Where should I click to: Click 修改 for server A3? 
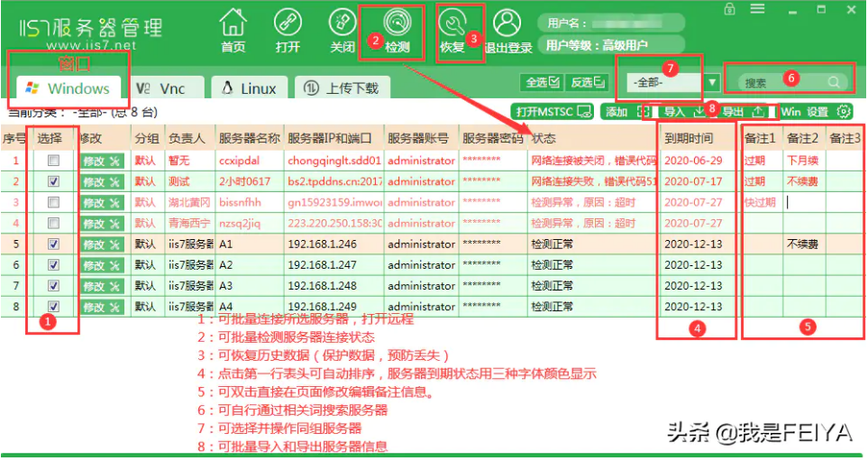[101, 286]
